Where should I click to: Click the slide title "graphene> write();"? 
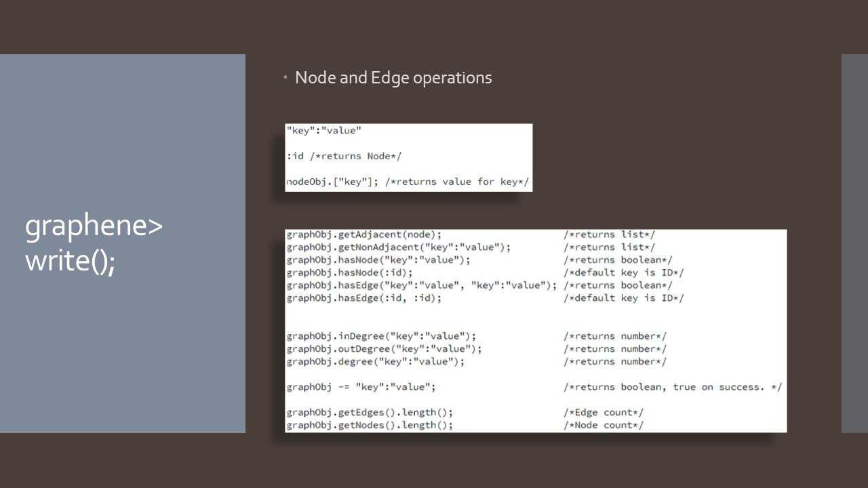[94, 244]
